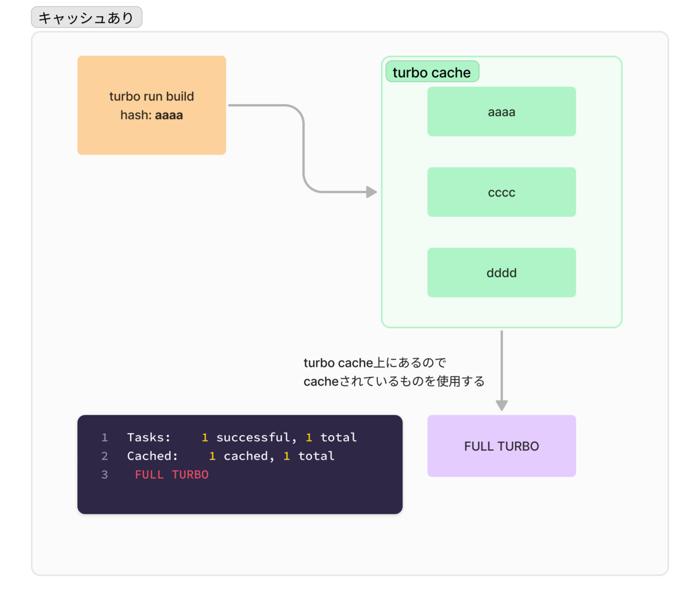The width and height of the screenshot is (700, 607).
Task: Click the text 'turbo cache上にあるので'
Action: point(375,363)
